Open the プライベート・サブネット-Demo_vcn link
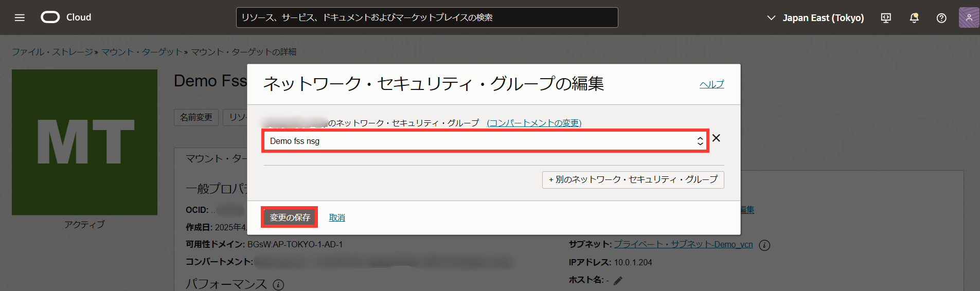This screenshot has height=291, width=980. [683, 245]
